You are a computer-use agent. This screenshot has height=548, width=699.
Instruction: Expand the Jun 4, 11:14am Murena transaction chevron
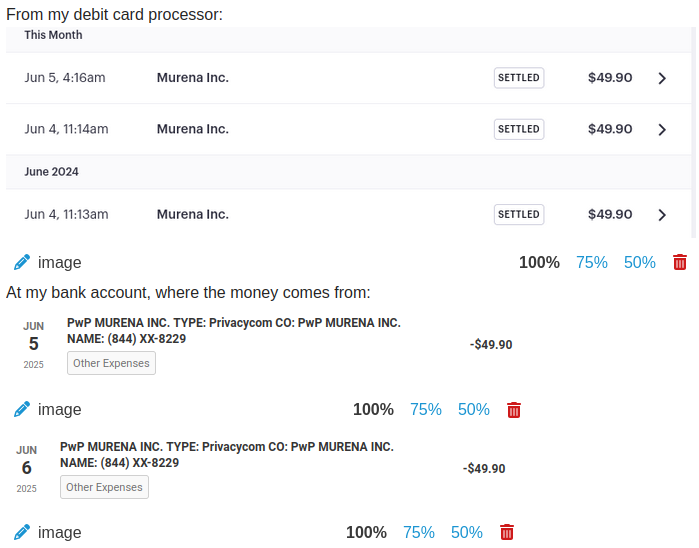662,129
